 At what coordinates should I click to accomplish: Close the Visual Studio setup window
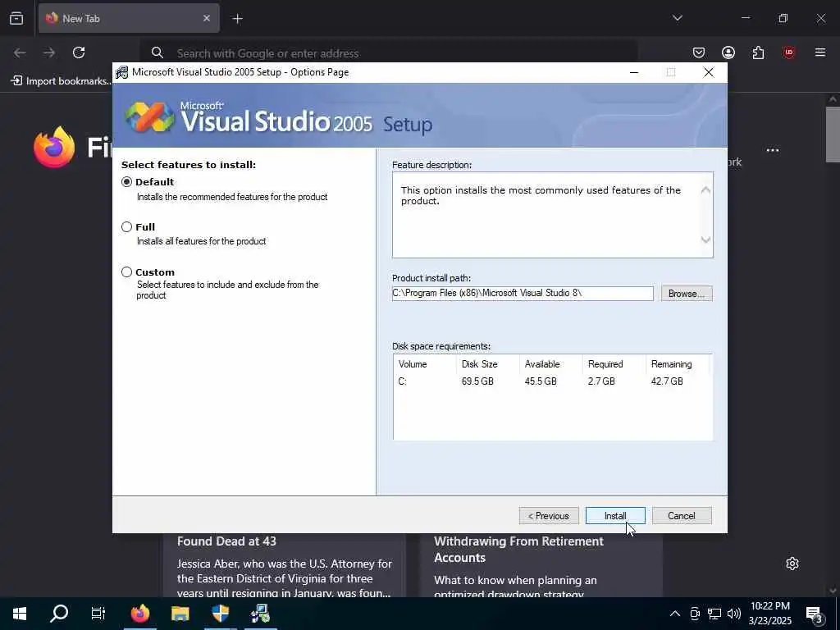(x=708, y=72)
